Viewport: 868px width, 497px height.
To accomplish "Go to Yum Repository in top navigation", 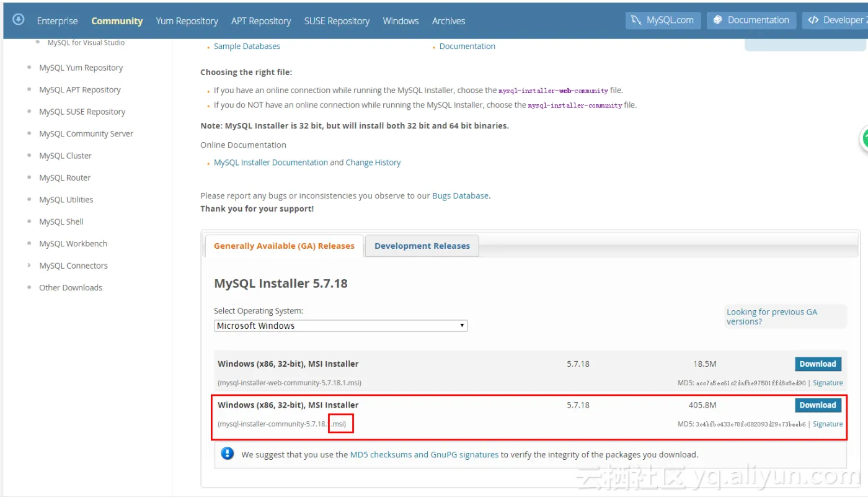I will (187, 21).
